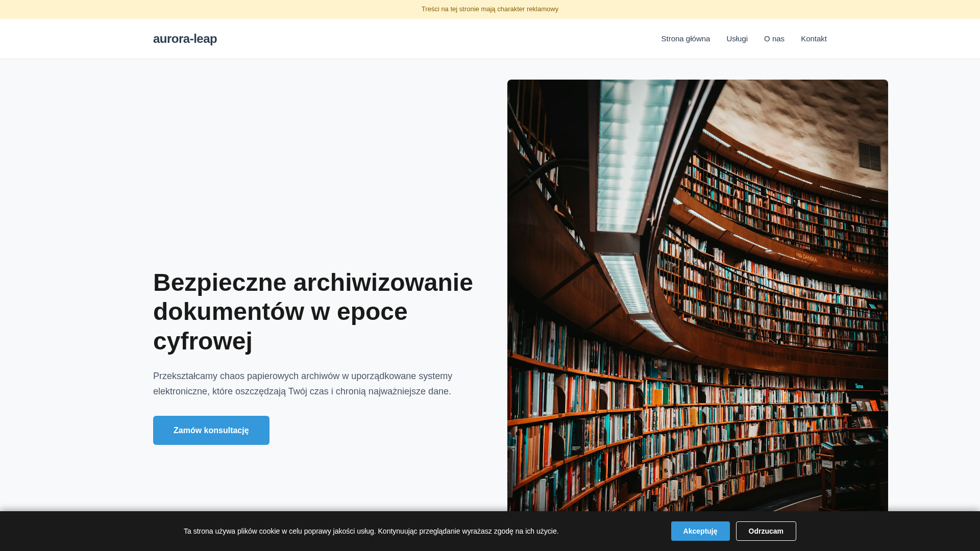Click the heading 'Bezpieczne archiwizowanie dokumentów w epoce cyfrowej'
Viewport: 980px width, 551px height.
tap(314, 312)
